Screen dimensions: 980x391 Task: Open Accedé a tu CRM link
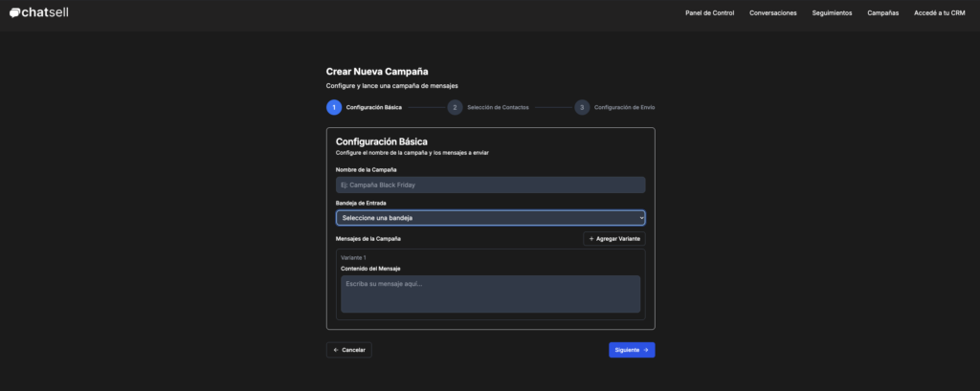940,13
